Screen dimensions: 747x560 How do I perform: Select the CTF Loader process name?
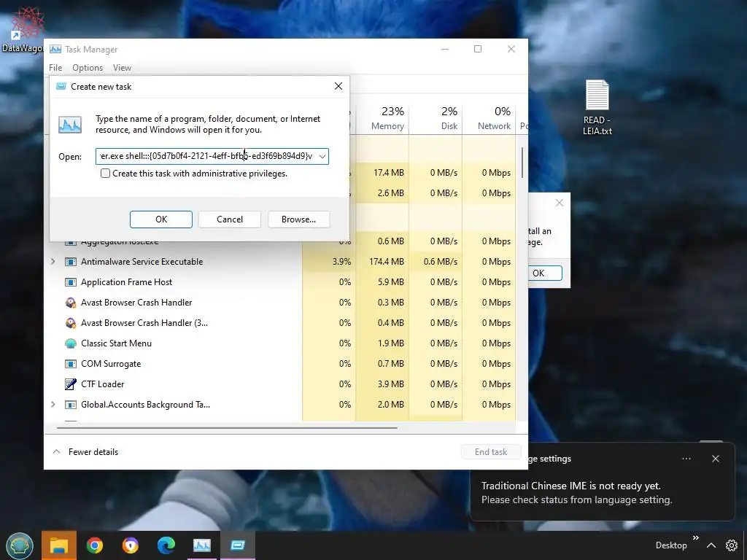(x=102, y=384)
